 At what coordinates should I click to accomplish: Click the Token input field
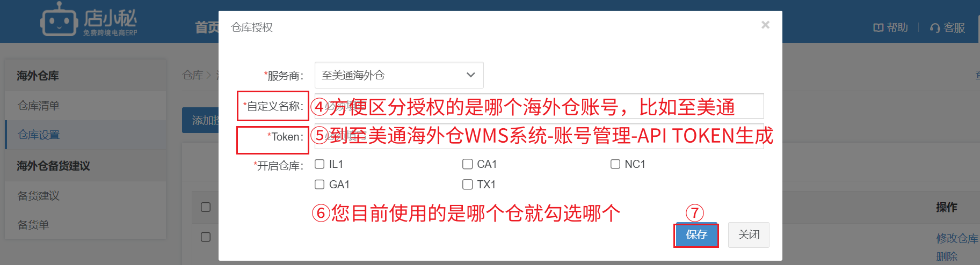(x=539, y=136)
